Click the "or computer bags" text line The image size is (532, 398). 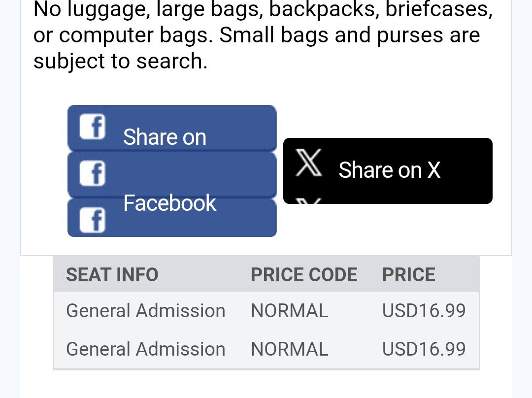pyautogui.click(x=256, y=35)
